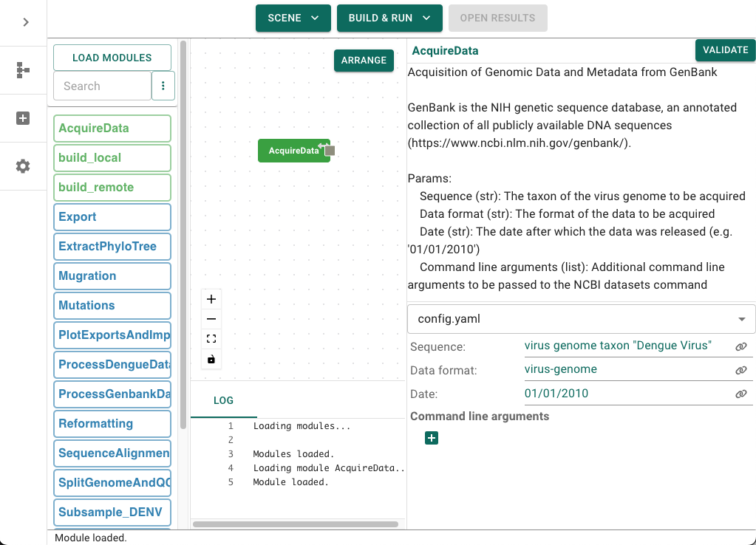This screenshot has width=756, height=545.
Task: Toggle link icon for Sequence parameter
Action: (x=741, y=346)
